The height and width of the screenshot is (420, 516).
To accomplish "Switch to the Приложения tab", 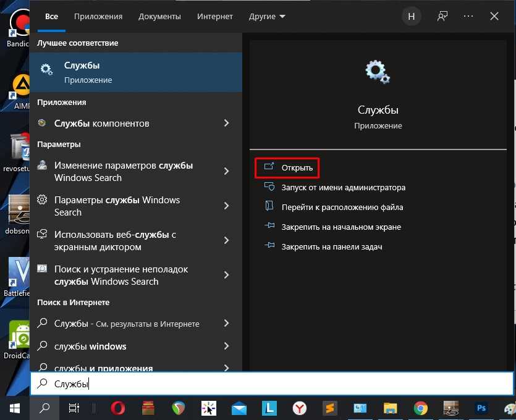I will pos(98,17).
